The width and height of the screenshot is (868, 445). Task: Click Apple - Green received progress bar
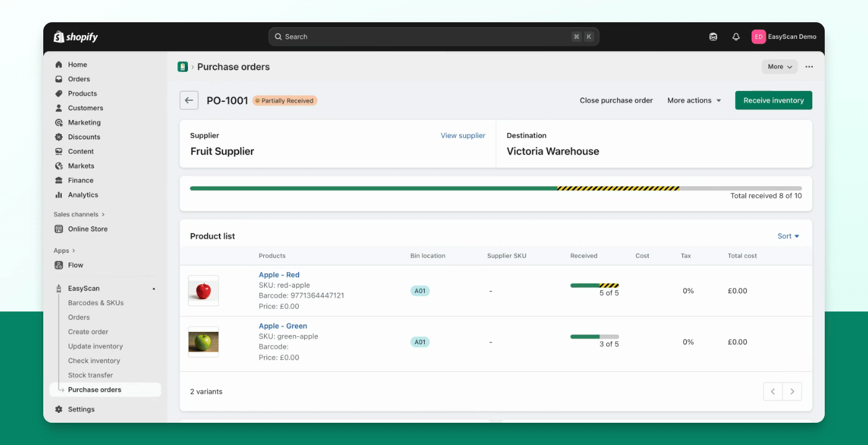point(594,337)
